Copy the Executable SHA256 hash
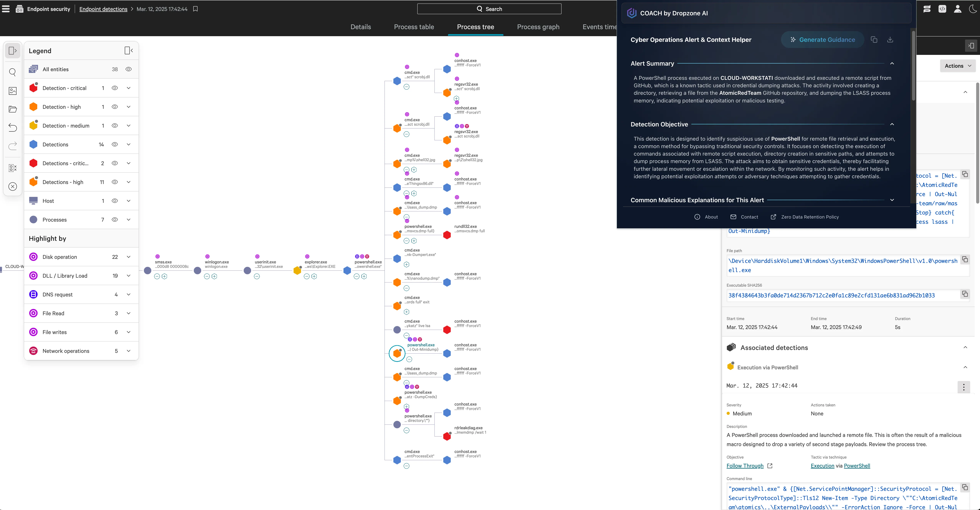The height and width of the screenshot is (510, 980). [x=965, y=294]
